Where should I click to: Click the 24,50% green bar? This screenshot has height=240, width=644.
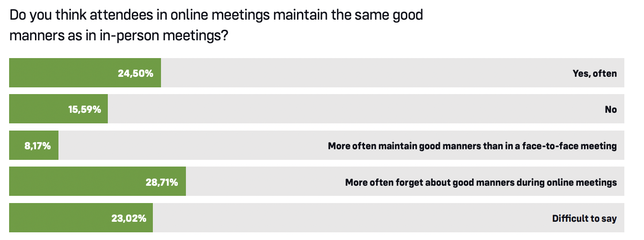(x=85, y=73)
